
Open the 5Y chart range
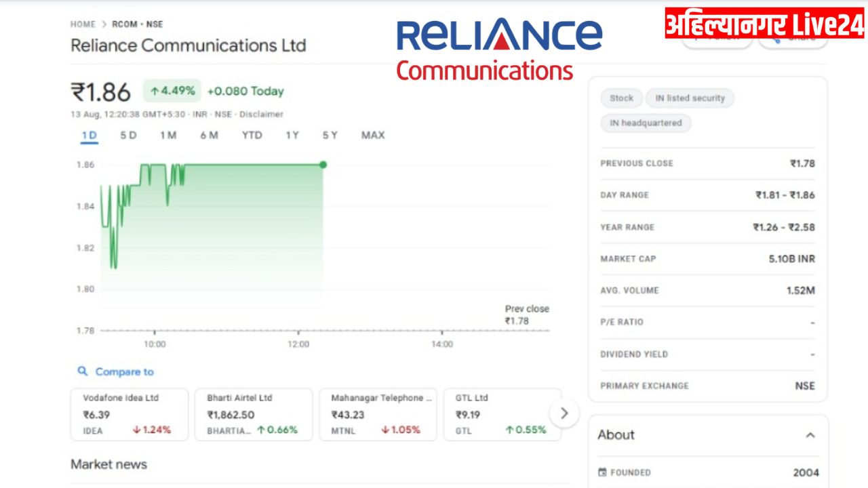coord(330,136)
